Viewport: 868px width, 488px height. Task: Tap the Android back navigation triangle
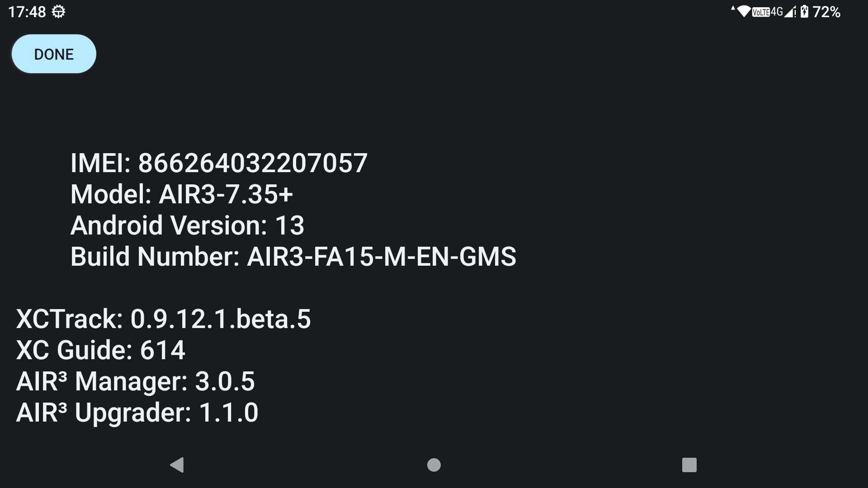tap(177, 465)
